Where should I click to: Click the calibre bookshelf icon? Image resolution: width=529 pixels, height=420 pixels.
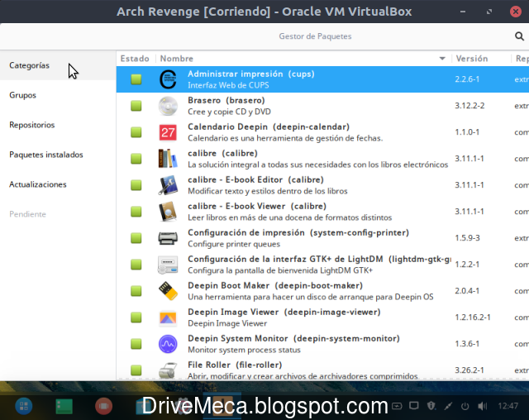point(168,159)
